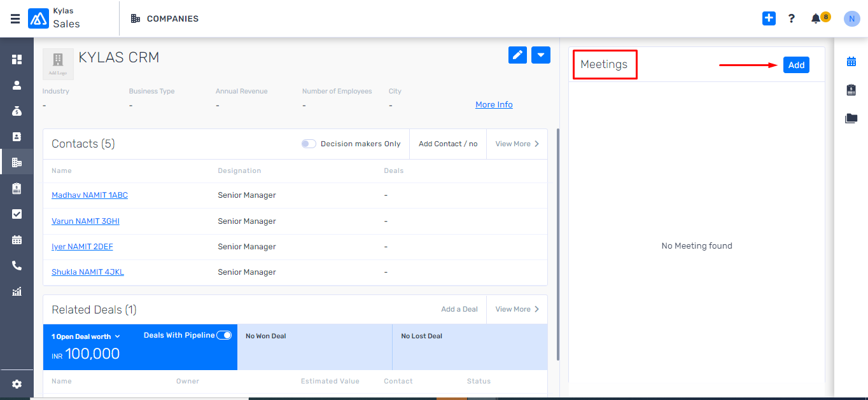Viewport: 868px width, 400px height.
Task: Select the No Lost Deal tab
Action: click(470, 347)
